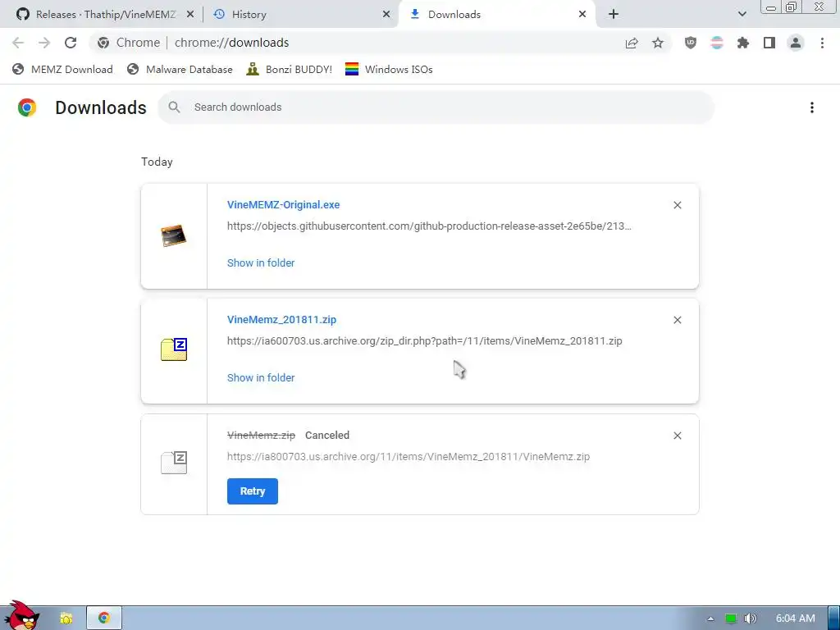Retry the canceled VineMemz.zip download
840x630 pixels.
point(253,491)
